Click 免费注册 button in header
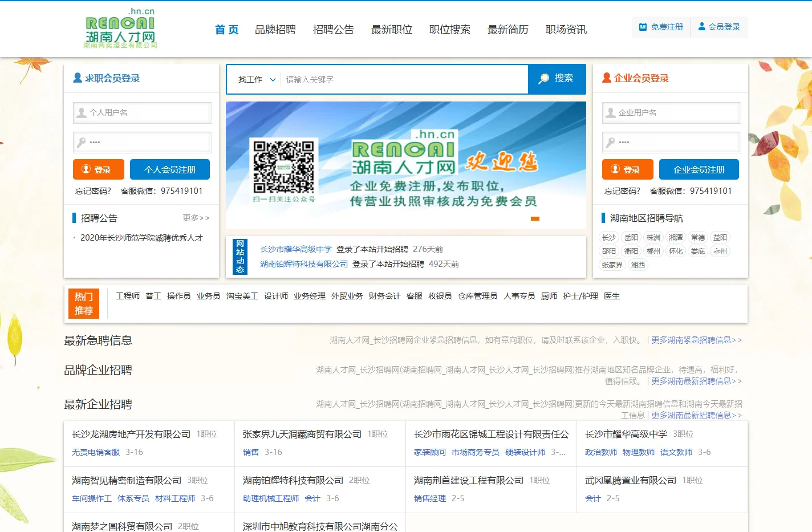 (x=661, y=27)
